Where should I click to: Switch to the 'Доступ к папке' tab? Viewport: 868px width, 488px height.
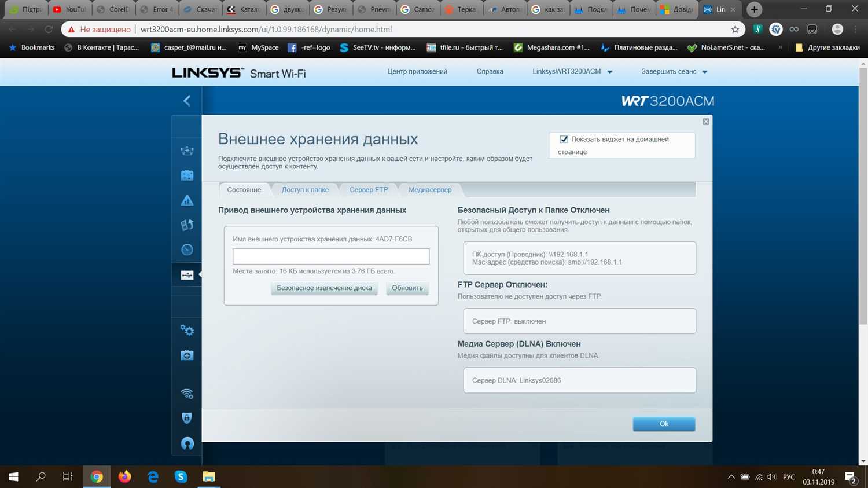click(305, 190)
